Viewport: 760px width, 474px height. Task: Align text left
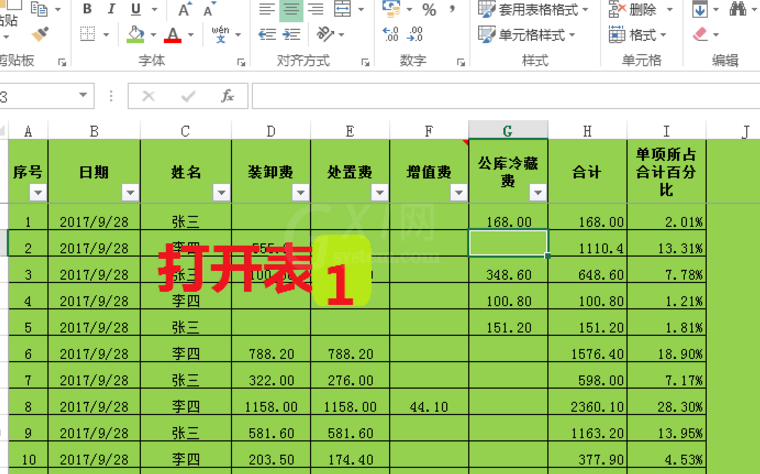point(267,9)
